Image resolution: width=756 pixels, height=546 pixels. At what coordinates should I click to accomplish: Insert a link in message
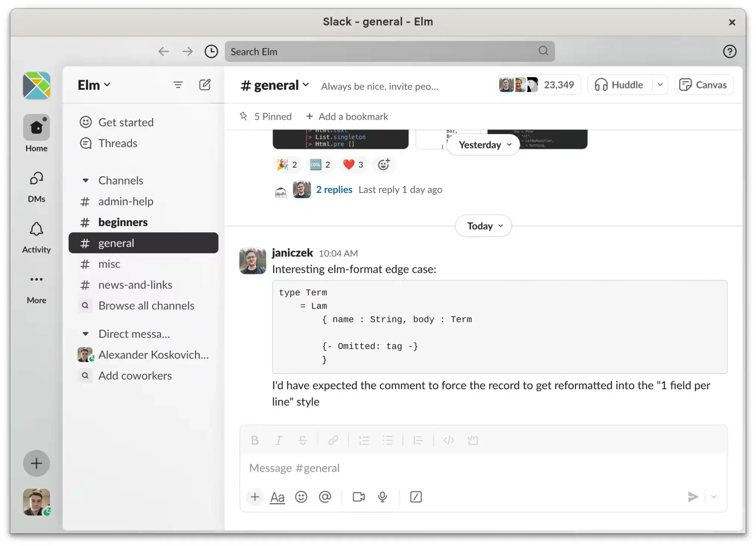click(333, 440)
